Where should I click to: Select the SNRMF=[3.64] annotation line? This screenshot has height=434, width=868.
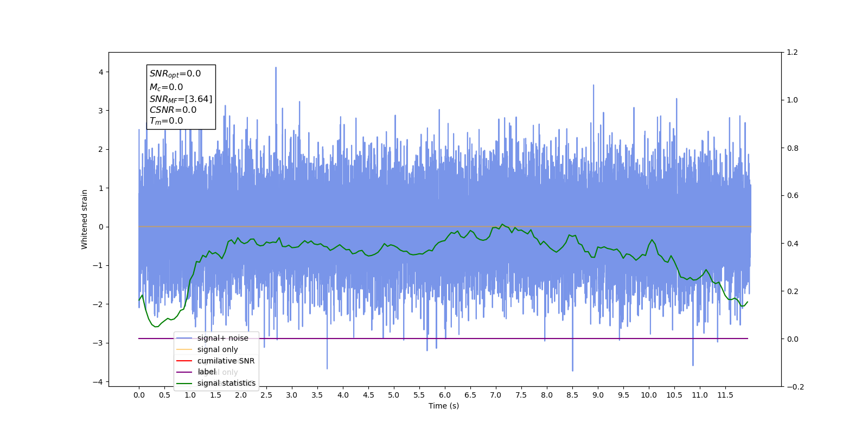pos(181,99)
